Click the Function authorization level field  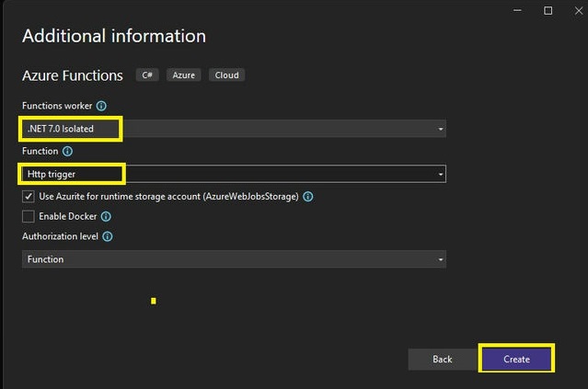(x=234, y=259)
